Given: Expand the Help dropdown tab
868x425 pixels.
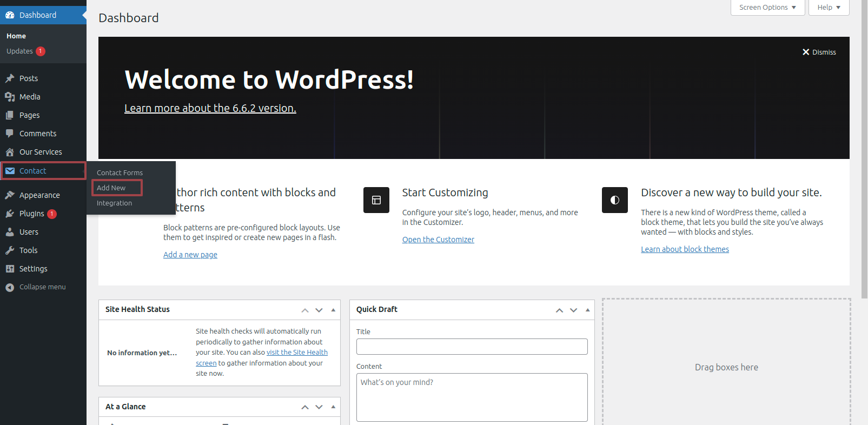Looking at the screenshot, I should click(829, 8).
